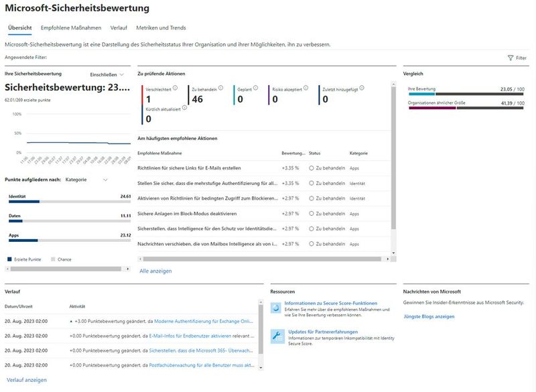This screenshot has height=392, width=536.
Task: Click the Secure Score-Funktionen resource icon
Action: [x=277, y=309]
